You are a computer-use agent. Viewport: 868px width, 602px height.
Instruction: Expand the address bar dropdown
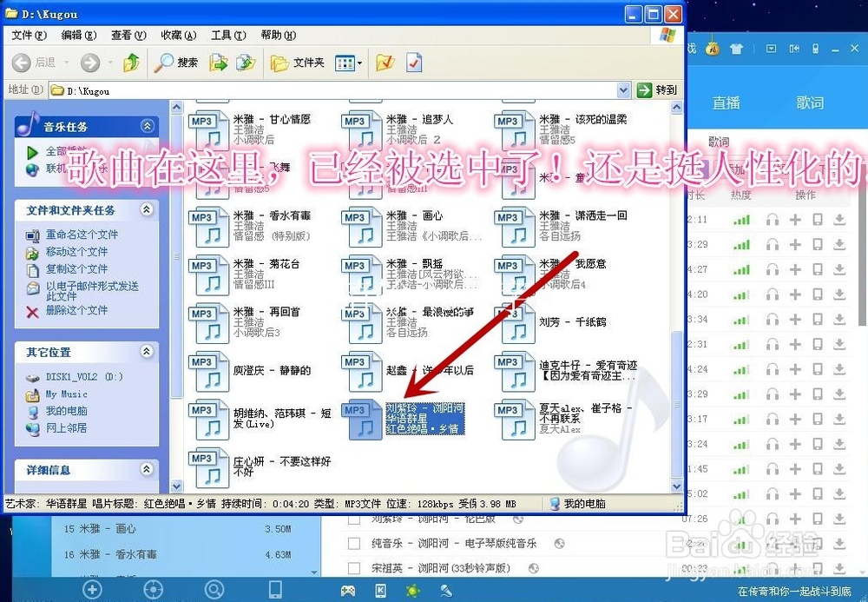623,90
